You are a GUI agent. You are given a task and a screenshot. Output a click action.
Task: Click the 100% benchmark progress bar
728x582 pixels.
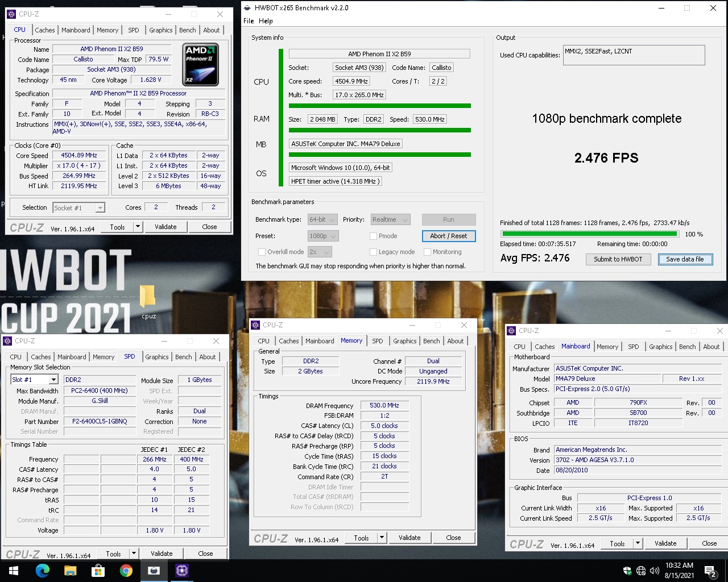coord(590,234)
